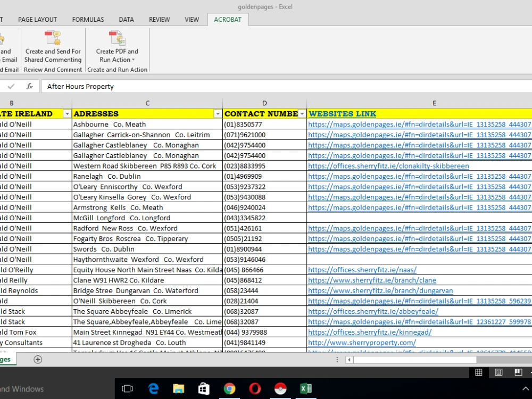The width and height of the screenshot is (532, 399).
Task: Open the VIEW ribbon tab
Action: click(x=192, y=20)
